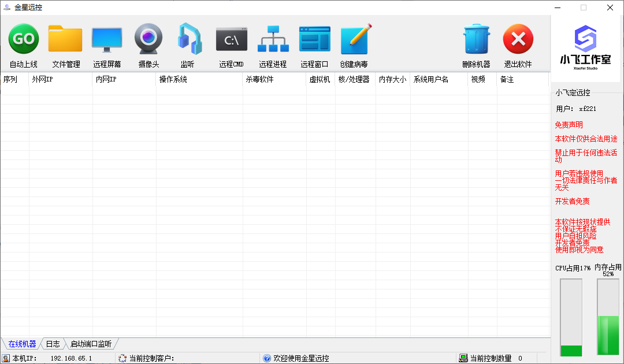This screenshot has height=364, width=624.
Task: Open the 摄像头 webcam tool
Action: [x=148, y=39]
